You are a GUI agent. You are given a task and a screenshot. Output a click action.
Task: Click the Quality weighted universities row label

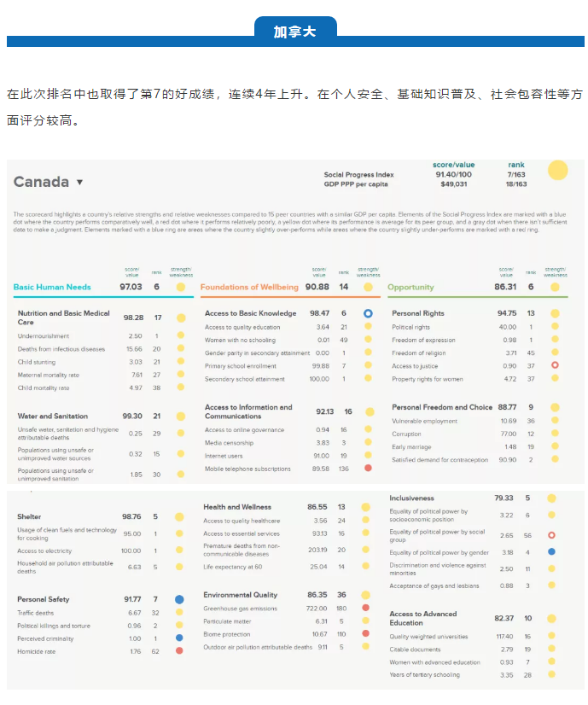click(428, 637)
